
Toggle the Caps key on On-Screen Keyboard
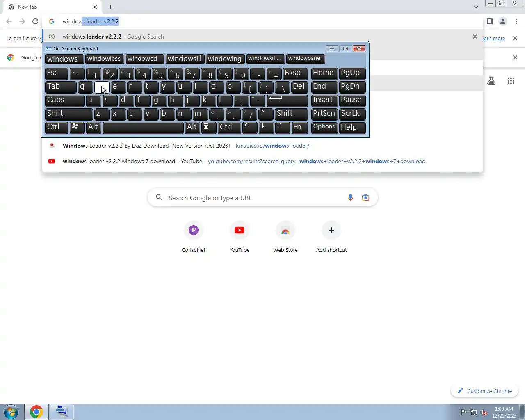click(x=65, y=100)
